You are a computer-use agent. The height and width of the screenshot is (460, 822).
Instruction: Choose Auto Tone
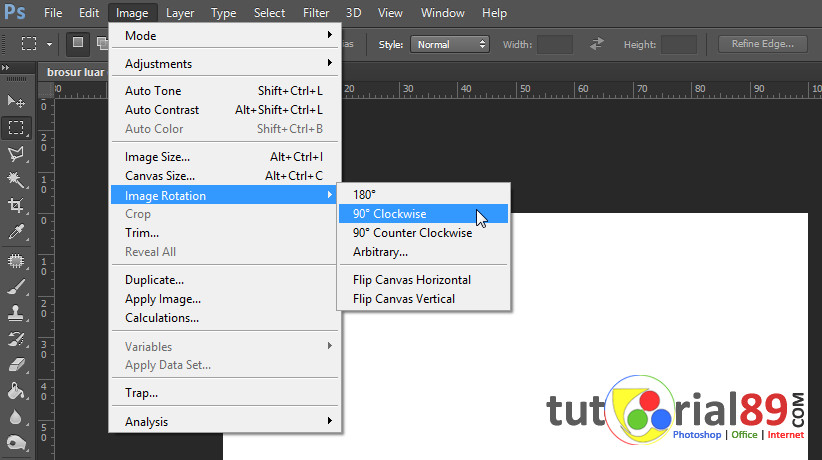226,91
